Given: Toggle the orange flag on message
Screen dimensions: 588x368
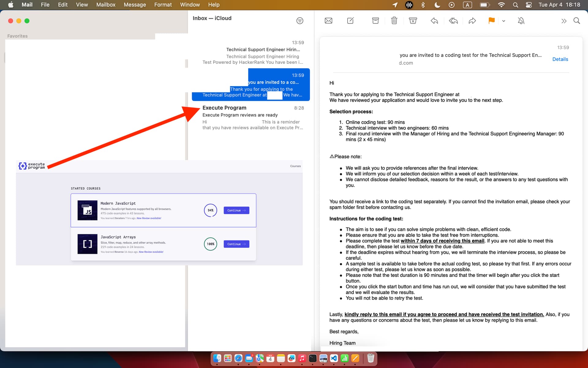Looking at the screenshot, I should [491, 21].
